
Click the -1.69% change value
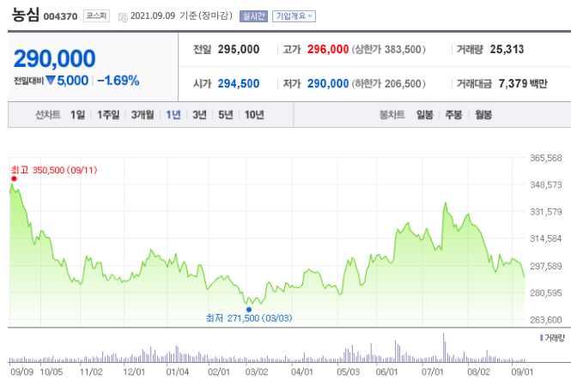click(118, 81)
